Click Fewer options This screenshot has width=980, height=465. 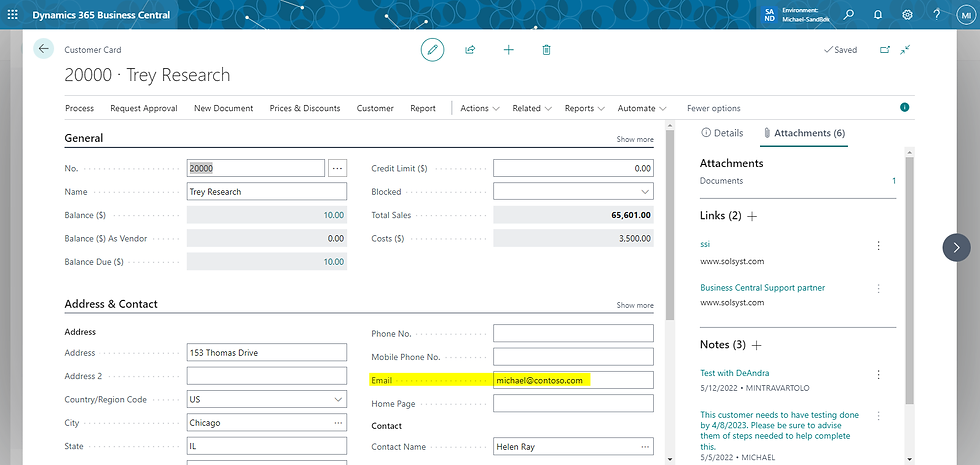click(x=714, y=108)
